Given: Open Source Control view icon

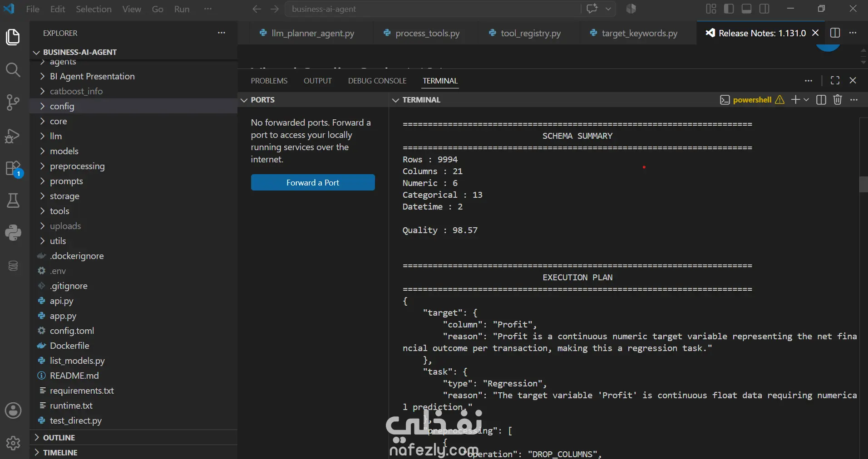Looking at the screenshot, I should click(13, 103).
